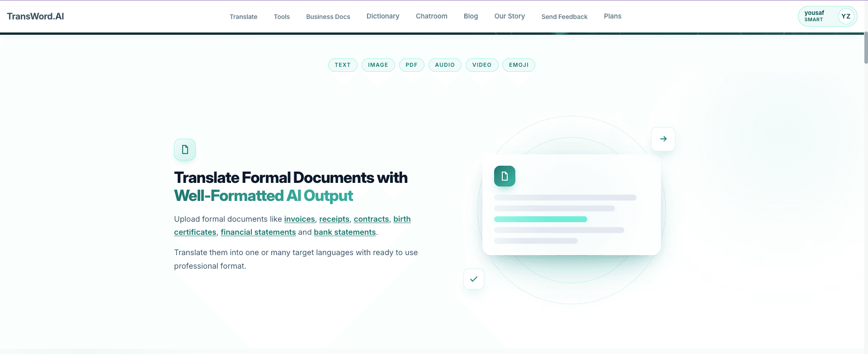
Task: Open the YZ user avatar
Action: [846, 16]
